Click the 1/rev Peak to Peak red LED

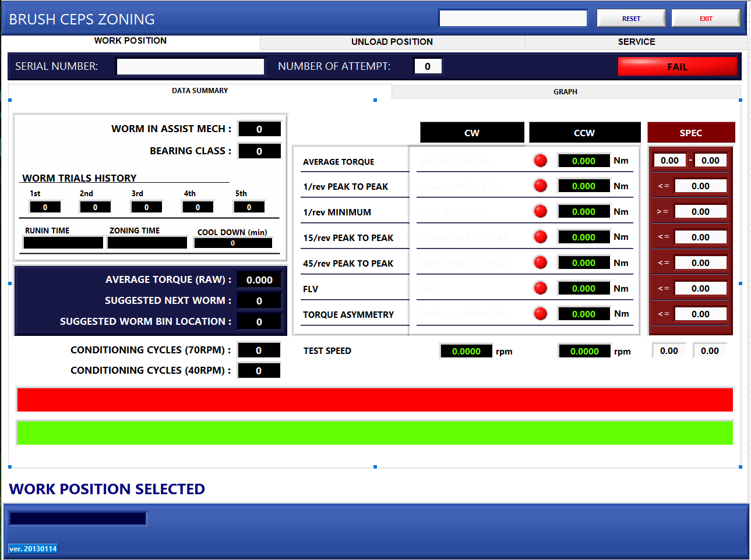540,186
